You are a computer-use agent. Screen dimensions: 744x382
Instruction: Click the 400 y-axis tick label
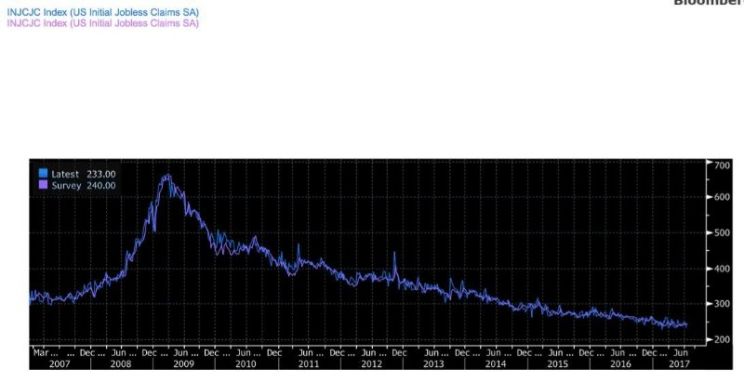click(x=723, y=269)
